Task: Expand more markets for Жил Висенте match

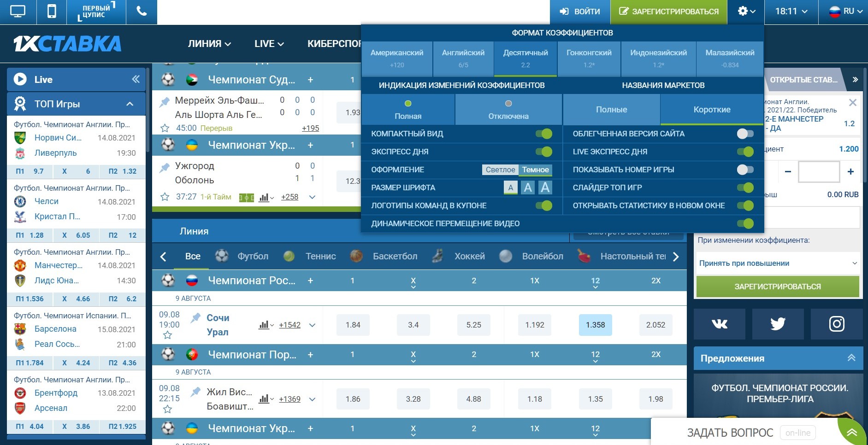Action: (312, 399)
